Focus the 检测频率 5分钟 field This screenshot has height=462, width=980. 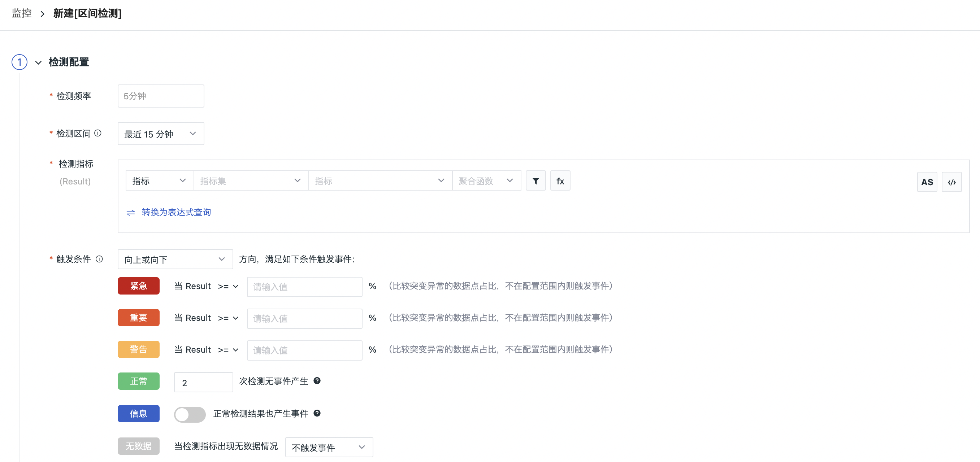[161, 96]
